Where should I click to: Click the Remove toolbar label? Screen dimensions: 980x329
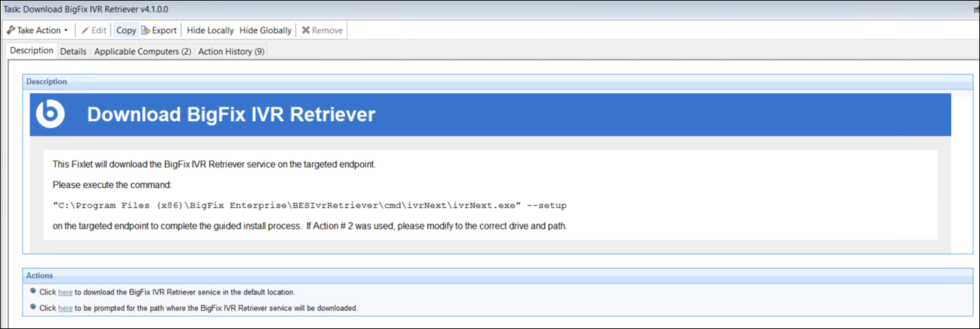tap(327, 30)
